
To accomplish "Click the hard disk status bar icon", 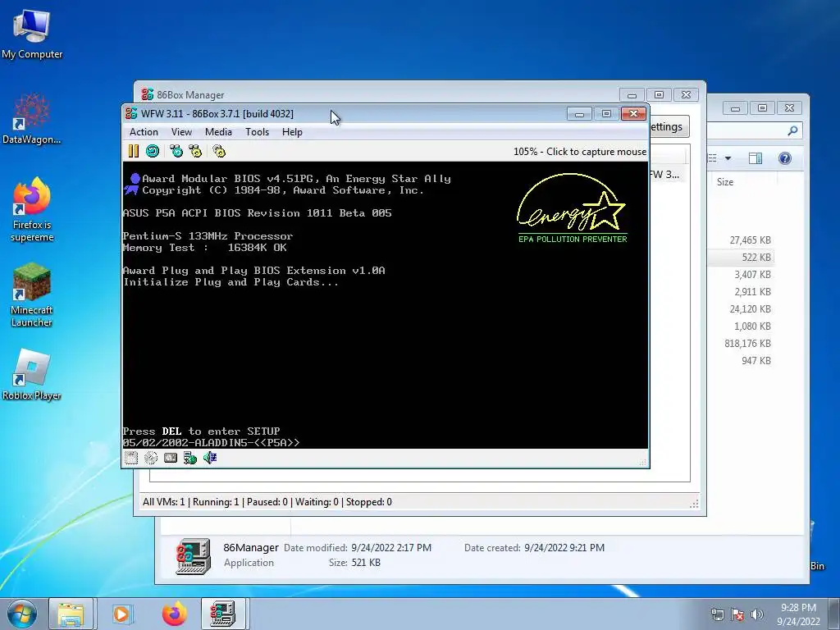I will pyautogui.click(x=171, y=458).
